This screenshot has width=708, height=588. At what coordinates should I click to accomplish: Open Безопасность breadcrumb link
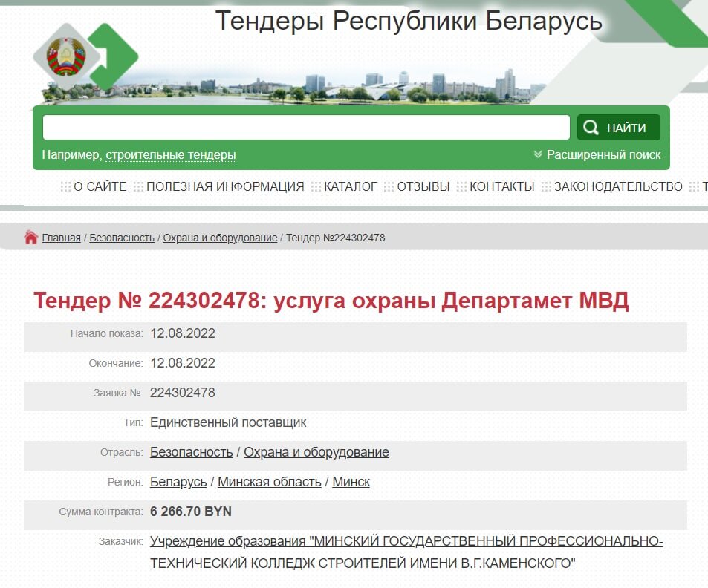click(122, 238)
